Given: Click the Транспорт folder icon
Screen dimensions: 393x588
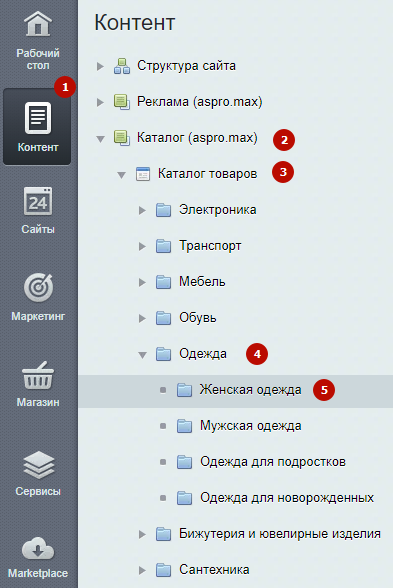Looking at the screenshot, I should [164, 246].
